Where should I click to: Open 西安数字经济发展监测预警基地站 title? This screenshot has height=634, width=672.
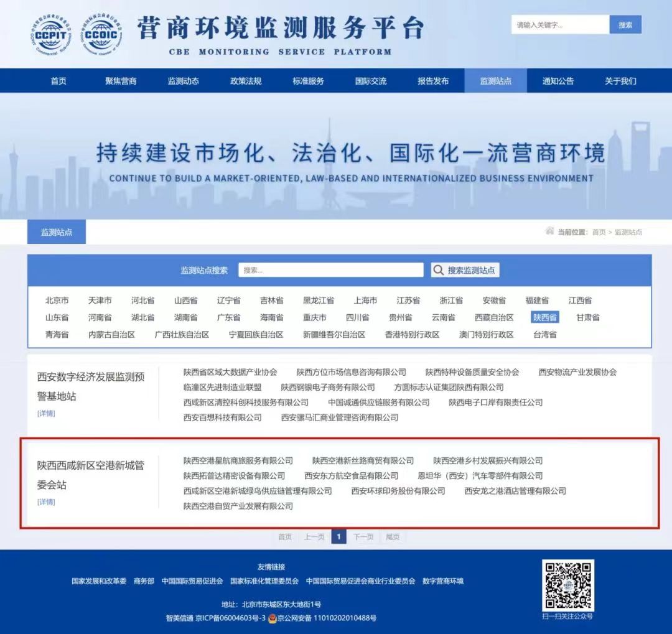(91, 386)
